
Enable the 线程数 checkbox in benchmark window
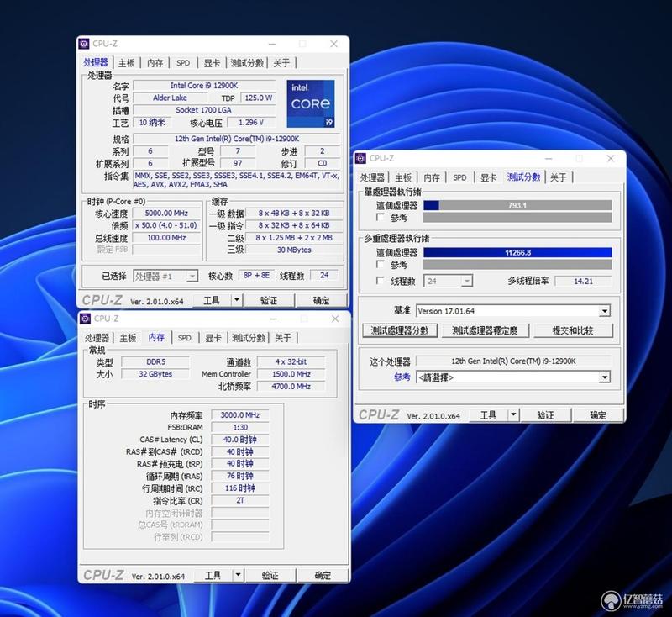380,281
